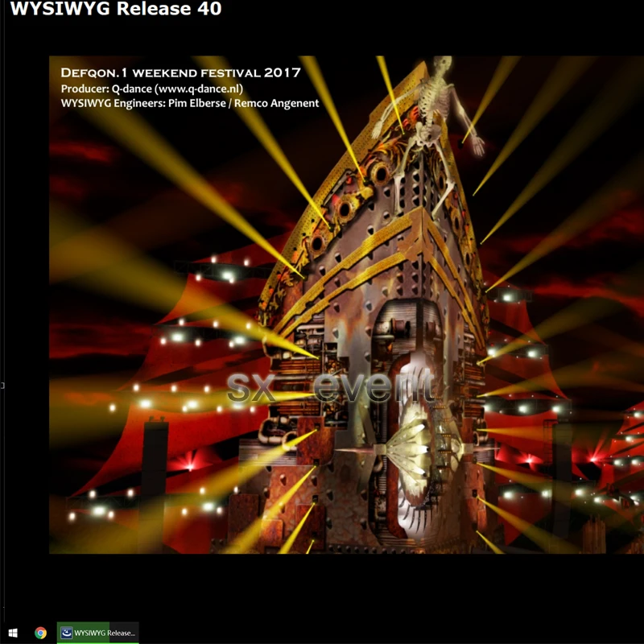Click the Windows Start button
Screen dimensions: 644x644
click(12, 633)
